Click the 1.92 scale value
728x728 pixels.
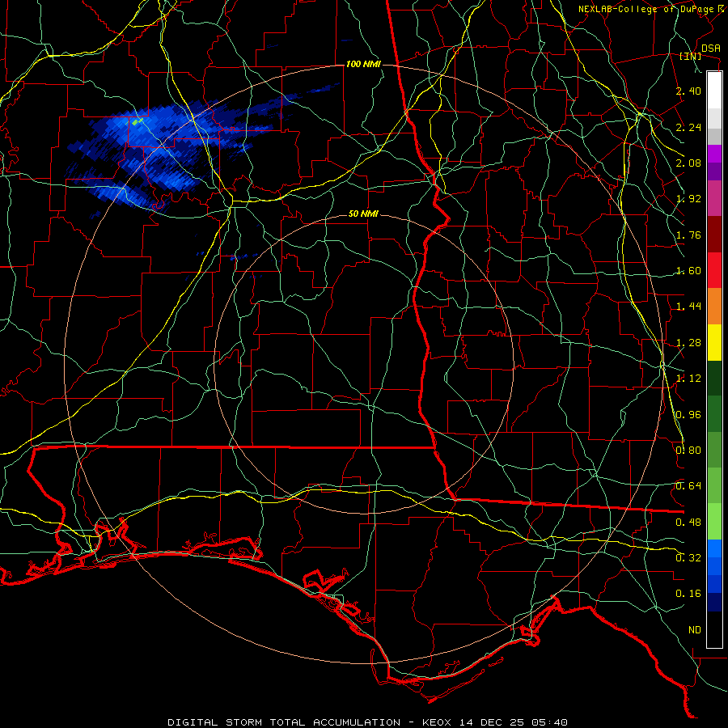tap(688, 199)
